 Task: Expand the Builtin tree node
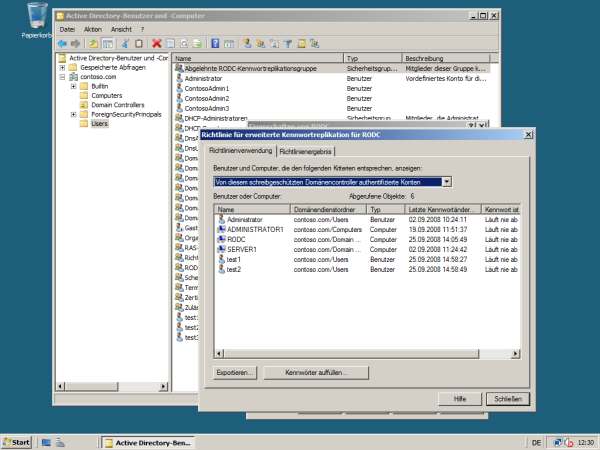(73, 86)
